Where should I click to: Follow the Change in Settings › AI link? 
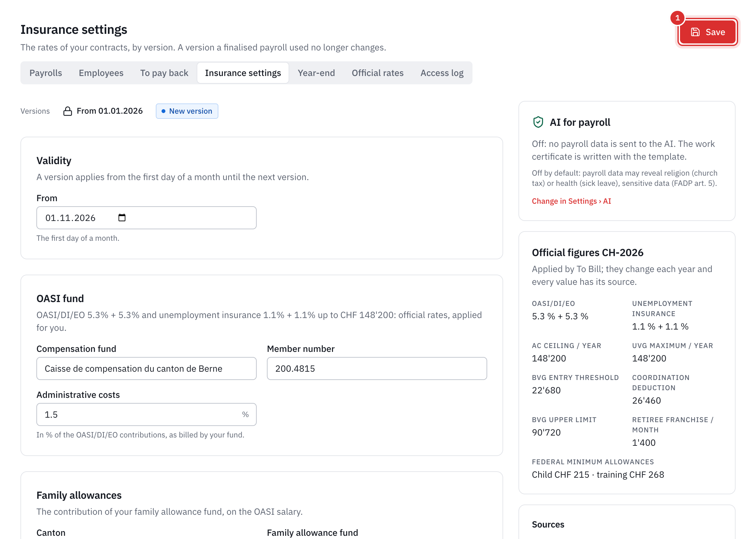pyautogui.click(x=571, y=201)
